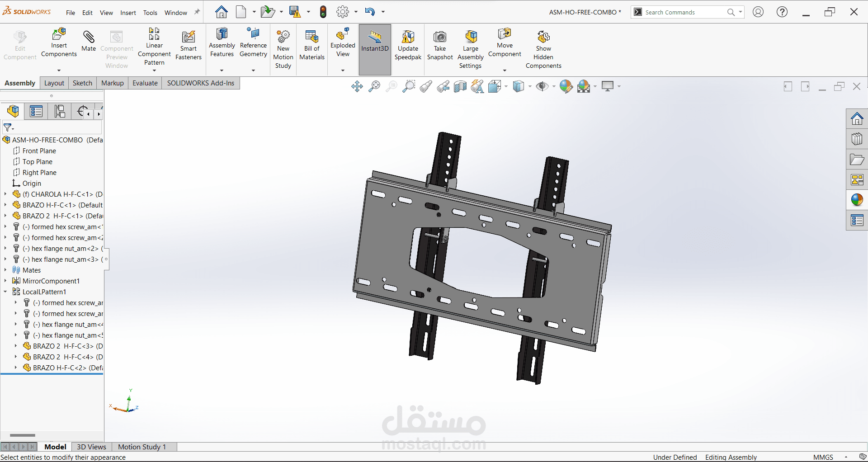Click the Help question mark icon
The image size is (868, 462).
pyautogui.click(x=782, y=12)
